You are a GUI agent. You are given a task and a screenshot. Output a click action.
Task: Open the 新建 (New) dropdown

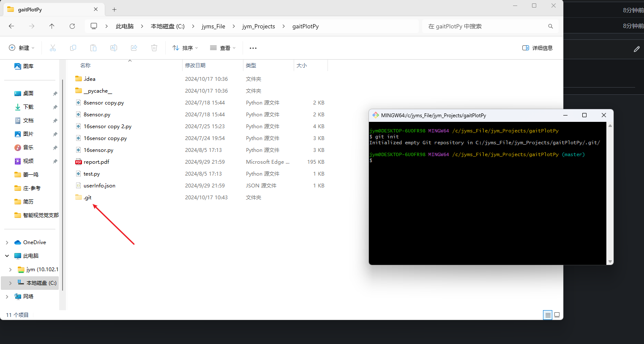(x=22, y=48)
